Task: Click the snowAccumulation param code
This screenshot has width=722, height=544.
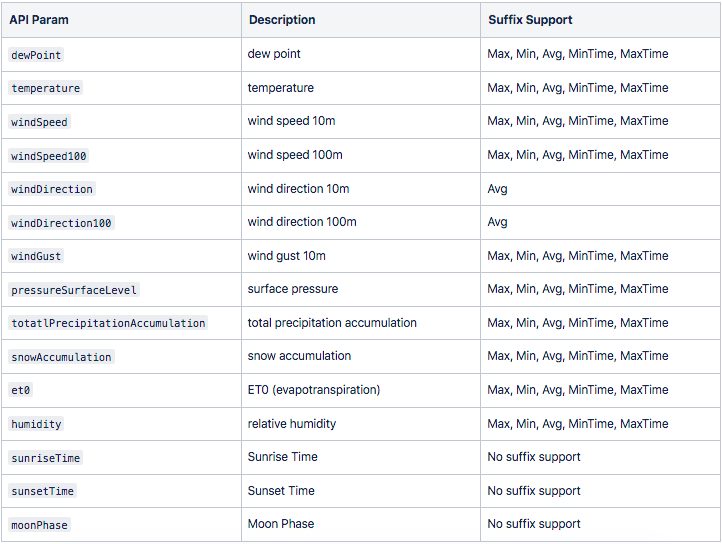Action: 61,357
